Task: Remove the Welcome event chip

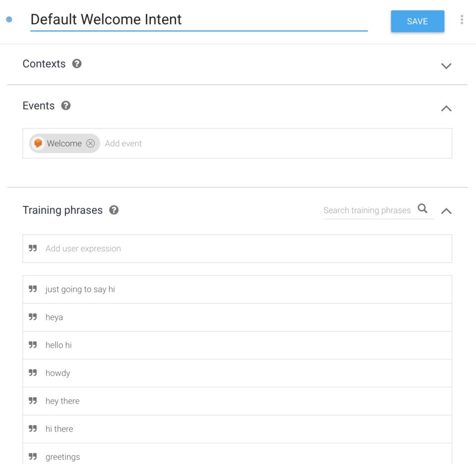Action: point(90,143)
